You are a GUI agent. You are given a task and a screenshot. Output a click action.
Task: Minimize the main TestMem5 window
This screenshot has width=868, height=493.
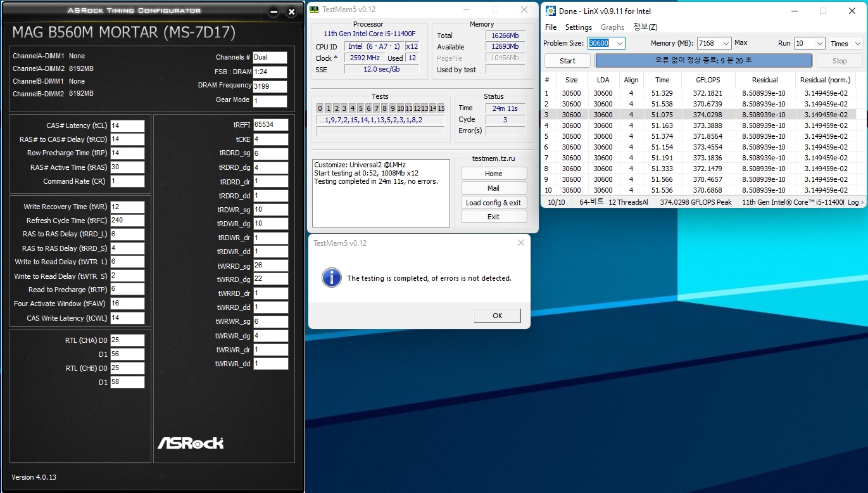point(466,10)
